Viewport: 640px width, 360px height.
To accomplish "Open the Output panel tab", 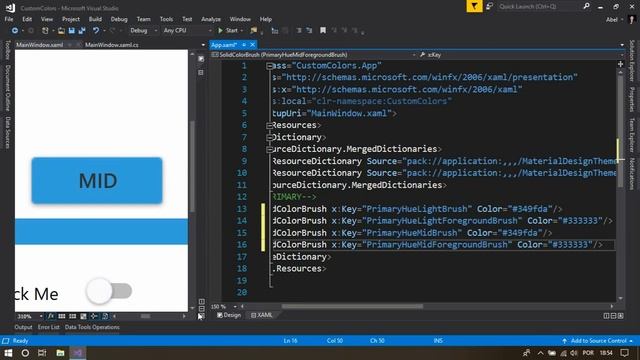I will point(23,327).
